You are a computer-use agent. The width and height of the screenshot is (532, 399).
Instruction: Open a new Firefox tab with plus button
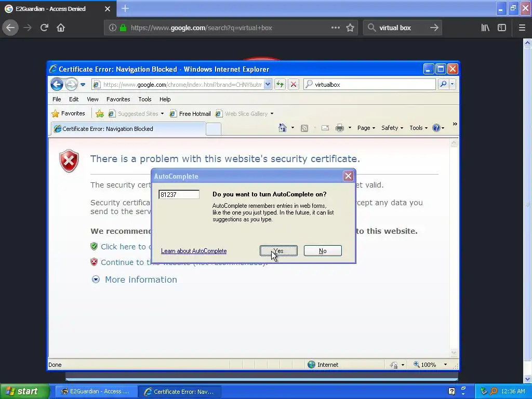click(x=125, y=8)
